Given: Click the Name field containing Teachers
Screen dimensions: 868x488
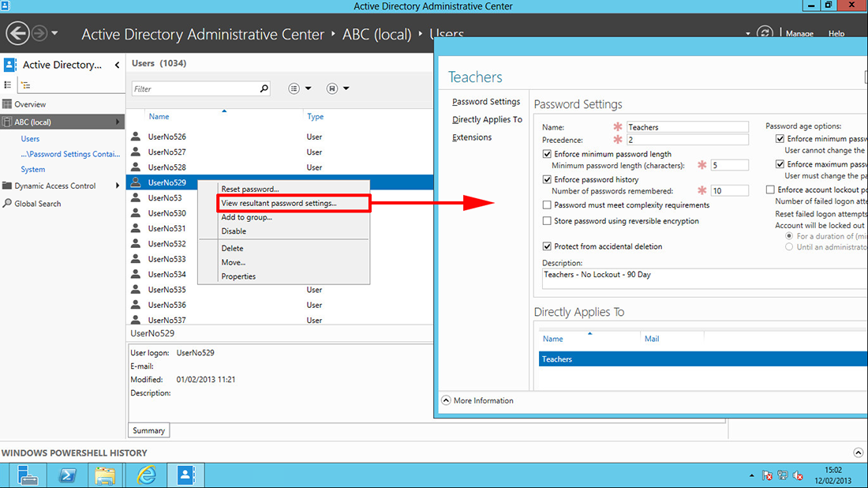Looking at the screenshot, I should (687, 127).
